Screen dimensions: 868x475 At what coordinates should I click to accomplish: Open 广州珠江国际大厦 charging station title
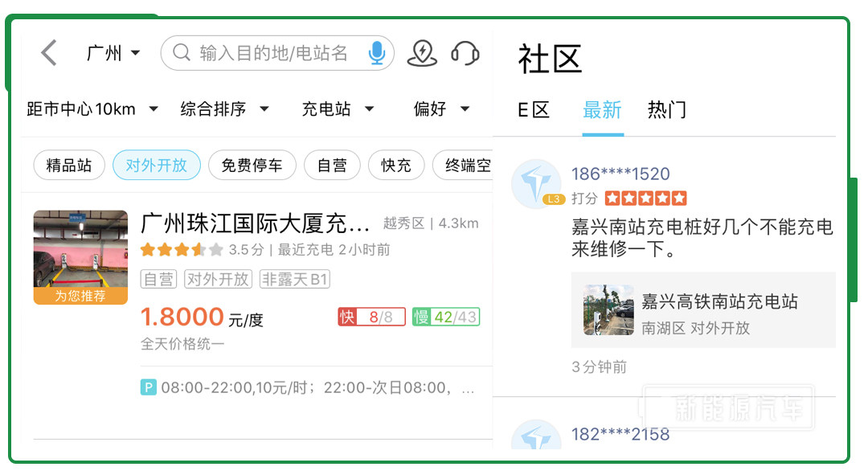[x=255, y=223]
